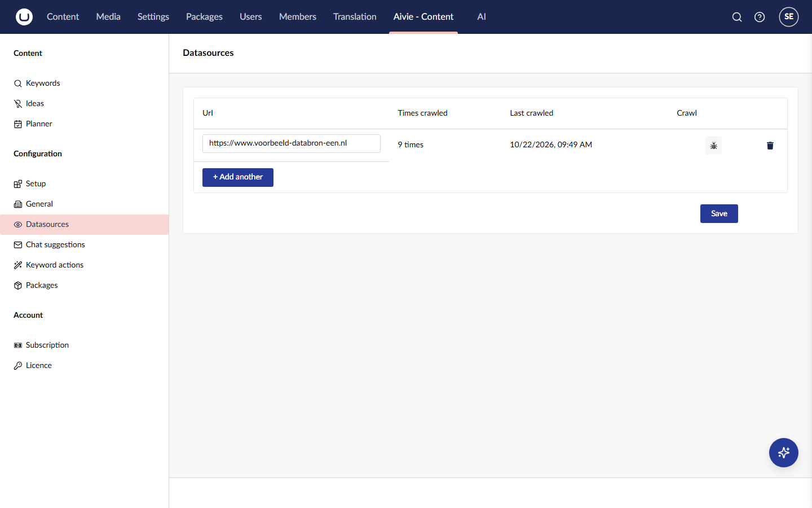Viewport: 812px width, 508px height.
Task: Open Ideas in sidebar
Action: point(85,103)
